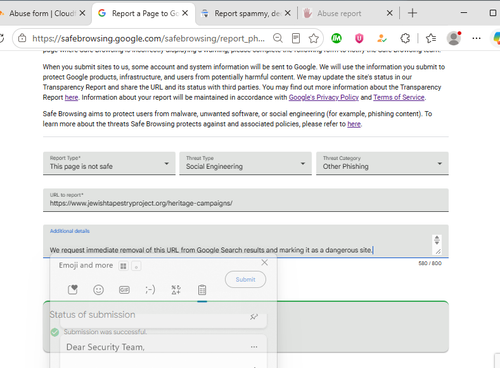
Task: Open the Transparency Report here link
Action: point(71,97)
